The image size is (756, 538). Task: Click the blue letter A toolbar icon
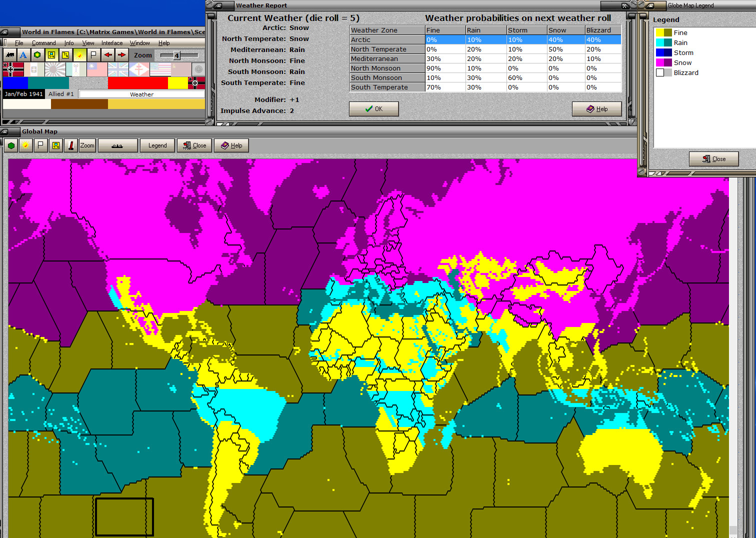tap(23, 55)
